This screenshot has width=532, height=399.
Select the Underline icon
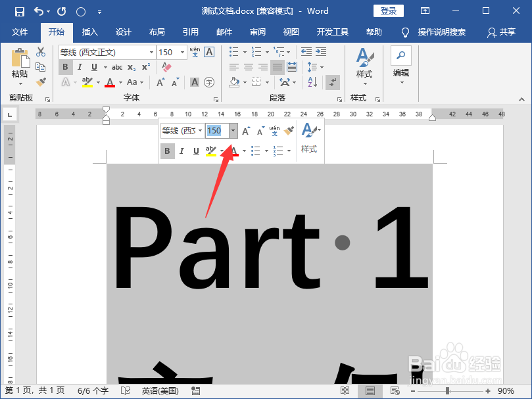[94, 67]
